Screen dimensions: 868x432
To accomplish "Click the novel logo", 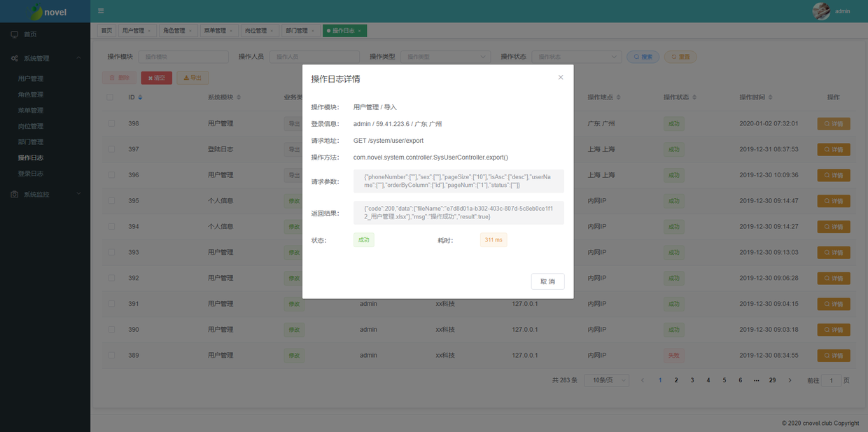I will (x=48, y=12).
